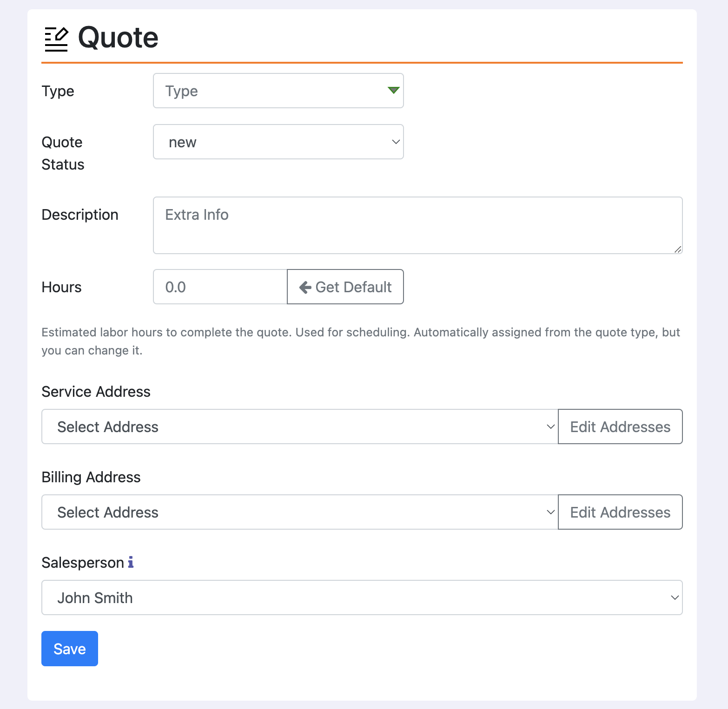The height and width of the screenshot is (709, 728).
Task: Click the Save button
Action: click(x=69, y=649)
